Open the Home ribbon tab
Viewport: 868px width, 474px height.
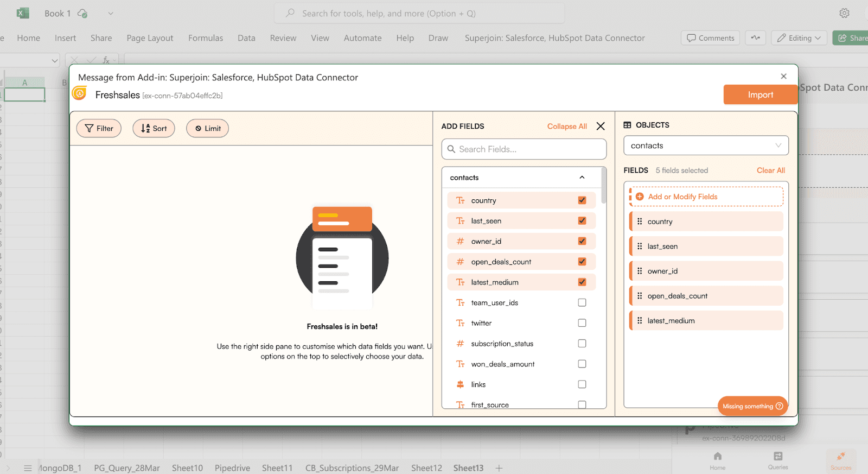pyautogui.click(x=28, y=38)
